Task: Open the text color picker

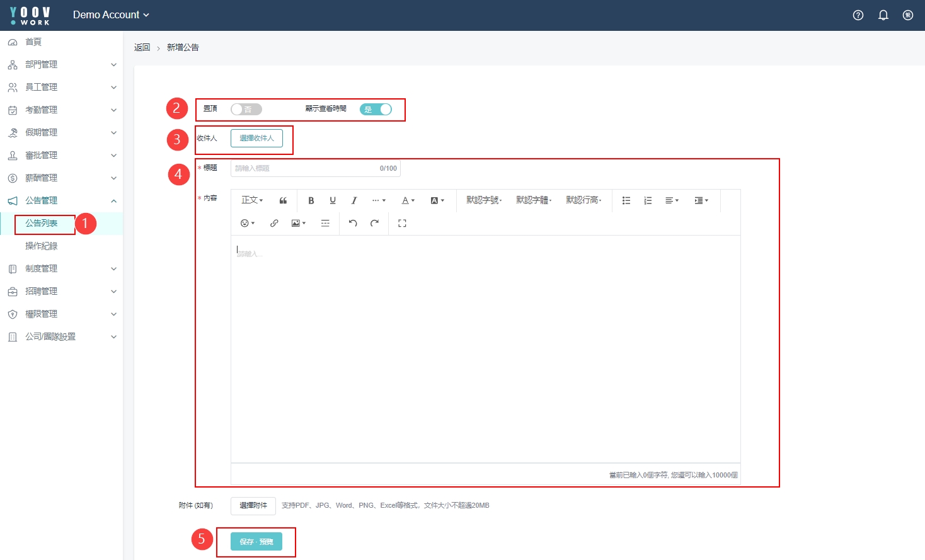Action: tap(408, 200)
